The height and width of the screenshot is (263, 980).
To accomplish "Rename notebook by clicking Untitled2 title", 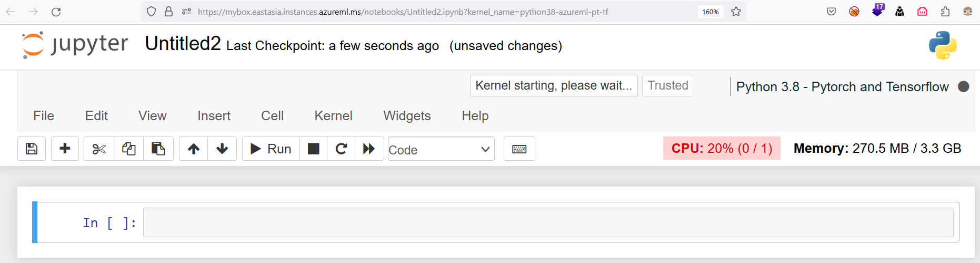I will tap(183, 44).
